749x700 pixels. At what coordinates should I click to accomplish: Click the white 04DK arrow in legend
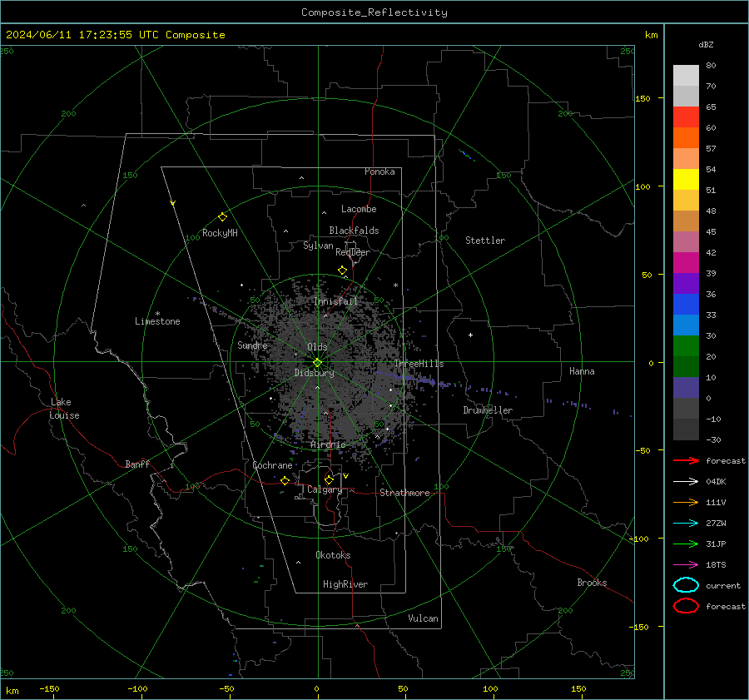[686, 481]
